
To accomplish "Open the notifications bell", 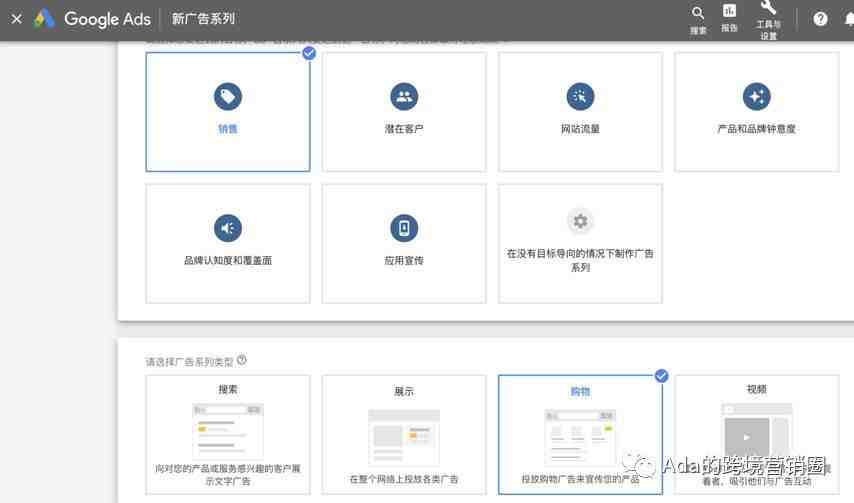I will (850, 19).
